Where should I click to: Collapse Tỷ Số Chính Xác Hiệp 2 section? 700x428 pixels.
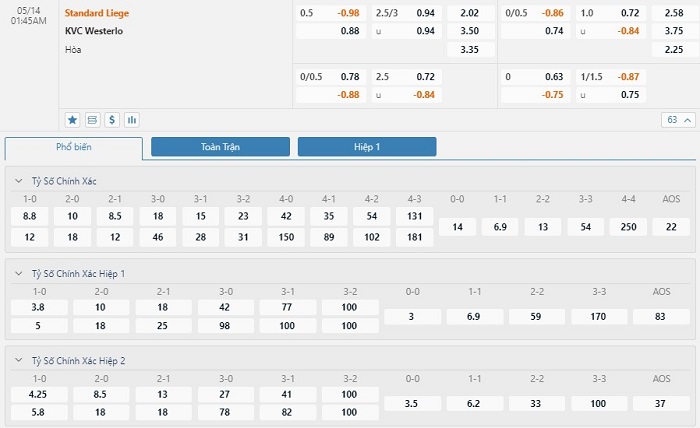coord(19,360)
